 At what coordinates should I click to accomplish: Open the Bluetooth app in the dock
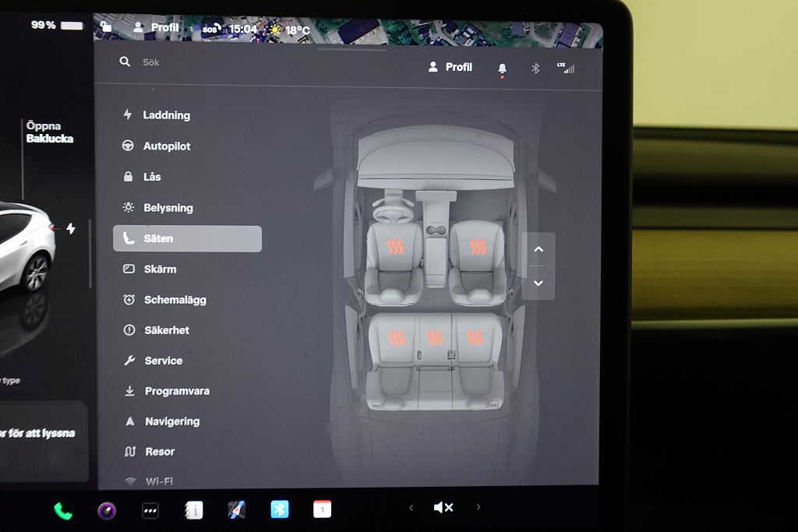[x=280, y=509]
